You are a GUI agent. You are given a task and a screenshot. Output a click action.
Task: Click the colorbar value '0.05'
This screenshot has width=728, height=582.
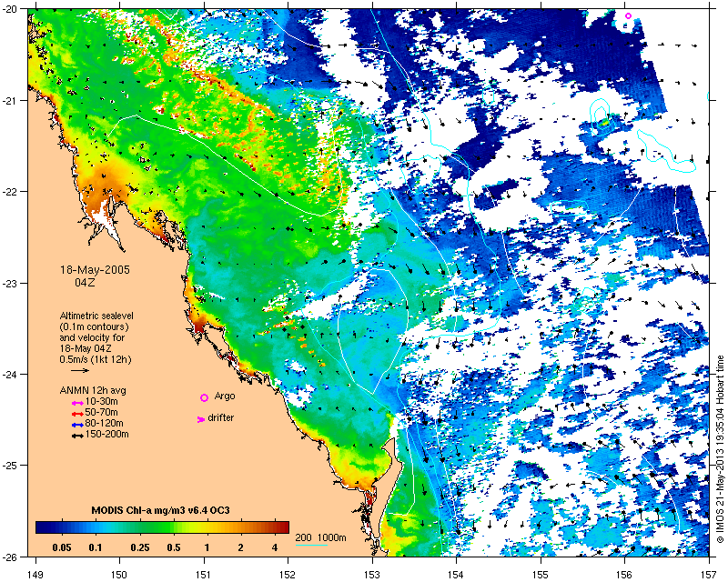(62, 547)
